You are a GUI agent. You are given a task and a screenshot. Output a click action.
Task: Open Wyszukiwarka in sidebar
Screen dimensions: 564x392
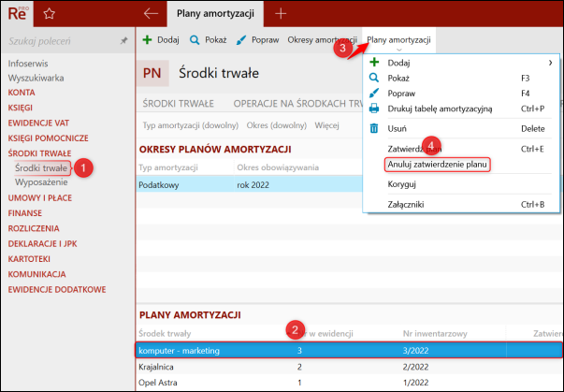point(36,78)
